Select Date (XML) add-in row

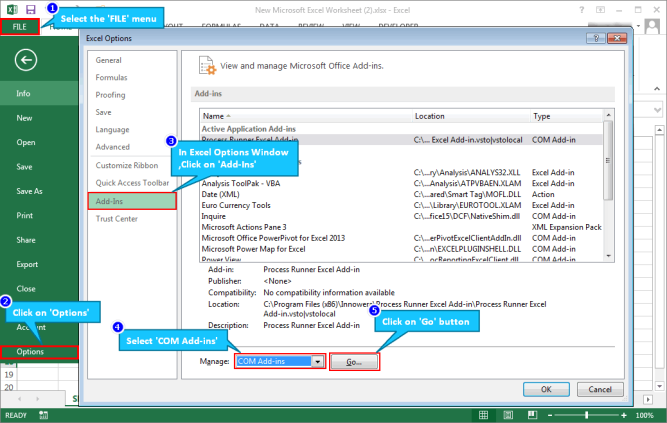click(402, 194)
